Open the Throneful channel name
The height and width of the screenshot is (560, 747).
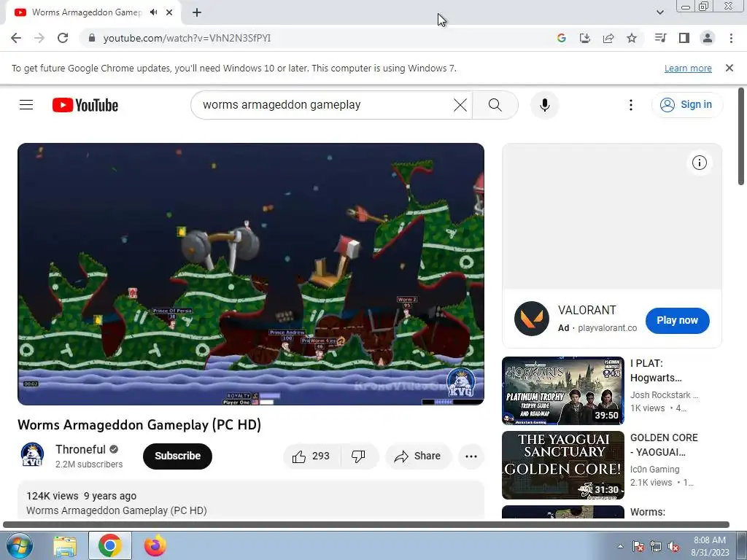click(x=80, y=449)
